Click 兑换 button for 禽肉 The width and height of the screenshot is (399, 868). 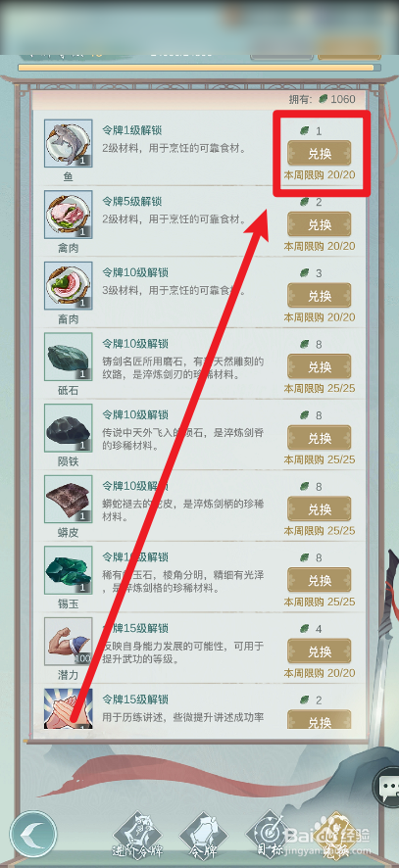(320, 224)
